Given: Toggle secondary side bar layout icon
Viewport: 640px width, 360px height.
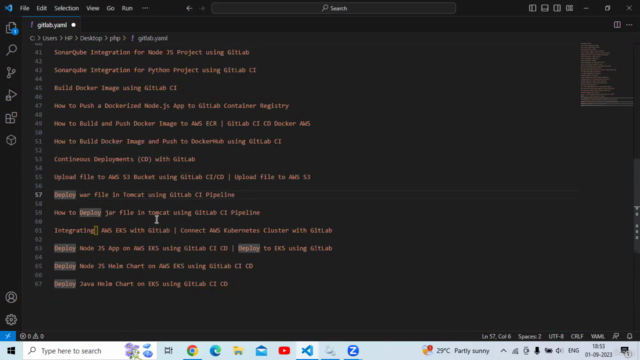Looking at the screenshot, I should click(557, 8).
